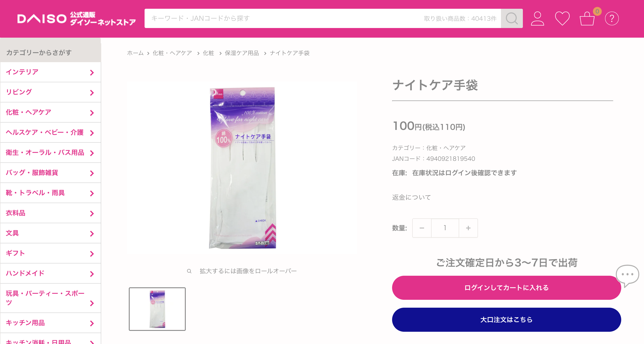Open the ギフト category menu item
Screen dimensions: 644x344
(51, 253)
